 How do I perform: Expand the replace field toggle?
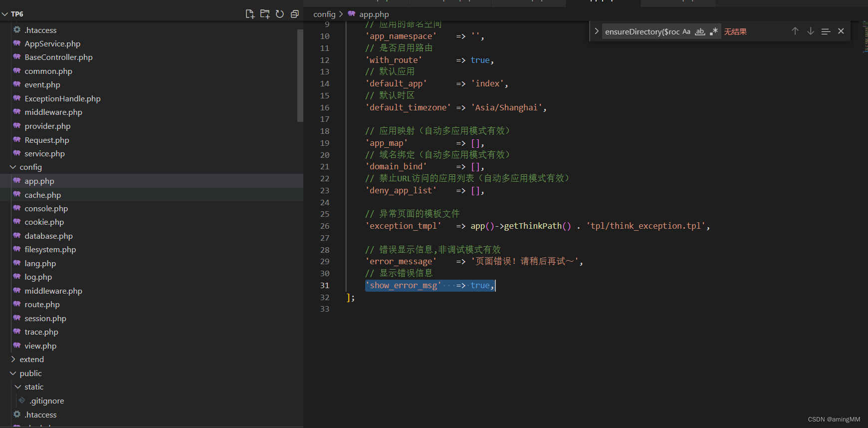click(596, 31)
